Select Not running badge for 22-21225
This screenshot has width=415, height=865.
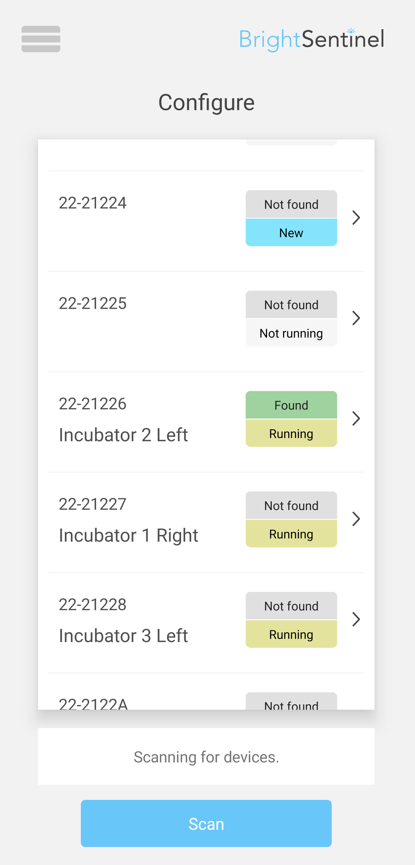click(x=291, y=333)
